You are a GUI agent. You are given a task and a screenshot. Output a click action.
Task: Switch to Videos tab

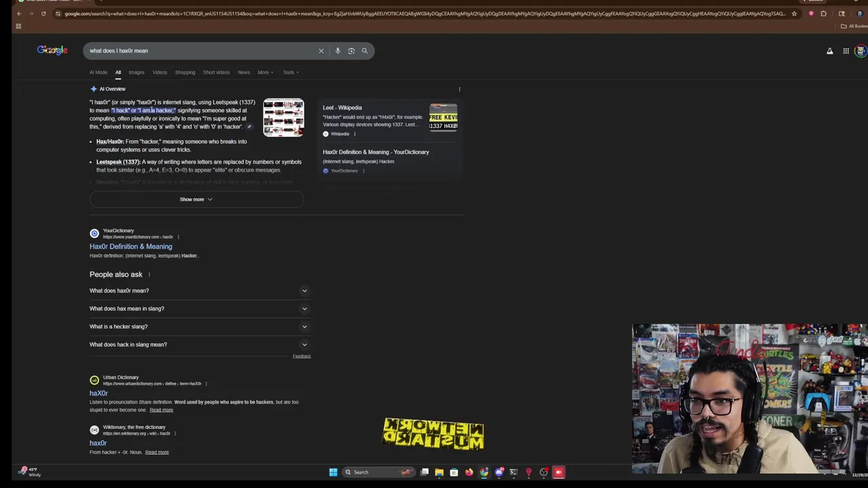pyautogui.click(x=159, y=73)
